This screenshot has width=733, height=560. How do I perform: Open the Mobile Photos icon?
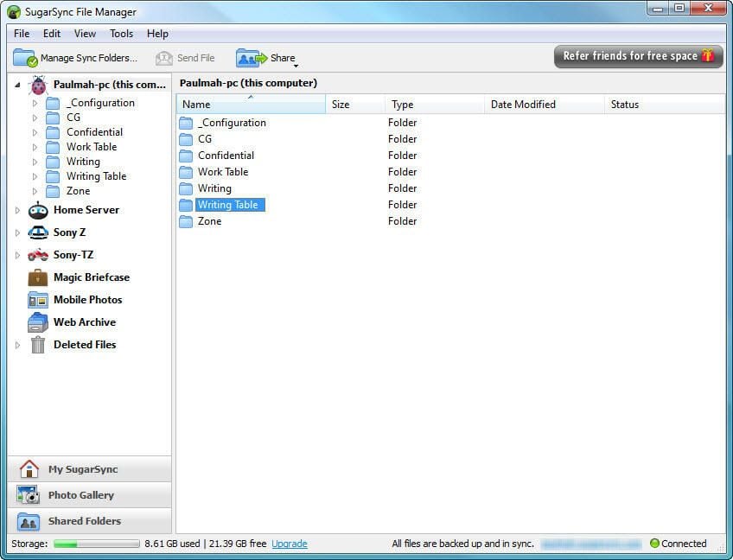[x=38, y=300]
